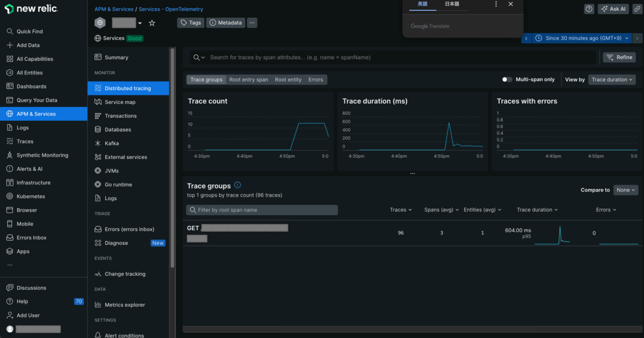Open time picker Since 30 minutes ago
644x338 pixels.
pyautogui.click(x=582, y=38)
